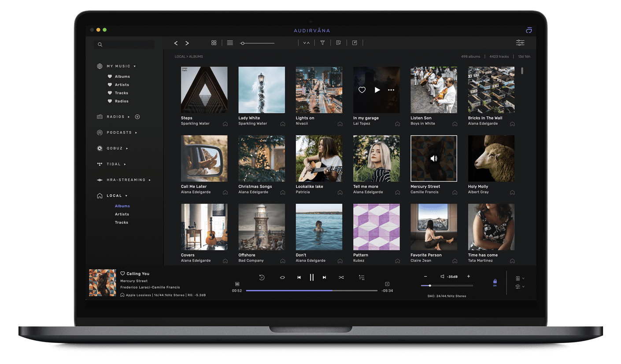621x364 pixels.
Task: Toggle the volume lock ON button
Action: pyautogui.click(x=495, y=283)
